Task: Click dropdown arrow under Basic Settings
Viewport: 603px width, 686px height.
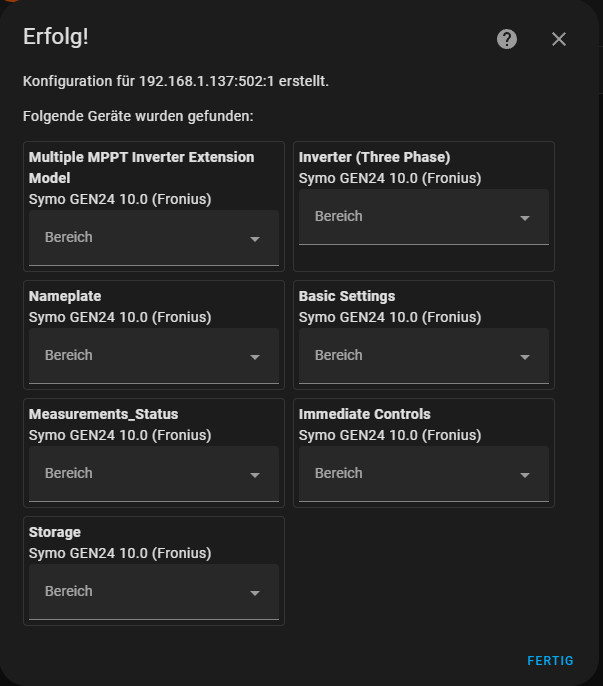Action: coord(525,357)
